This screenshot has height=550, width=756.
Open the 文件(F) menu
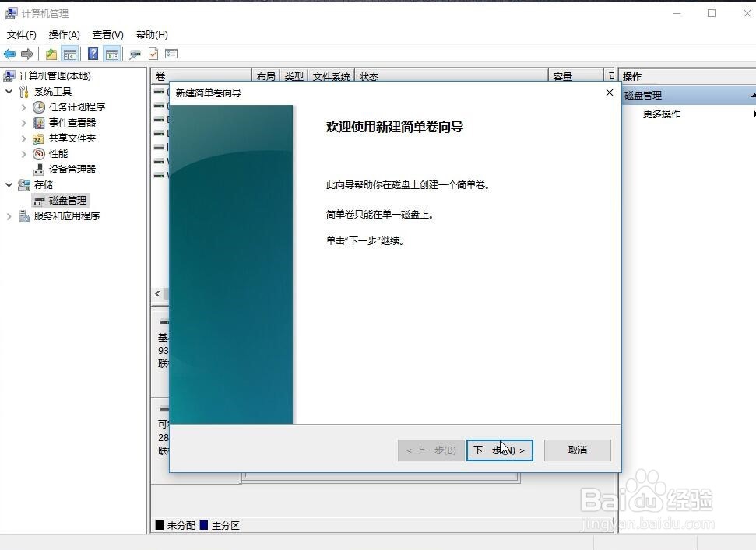click(x=22, y=35)
